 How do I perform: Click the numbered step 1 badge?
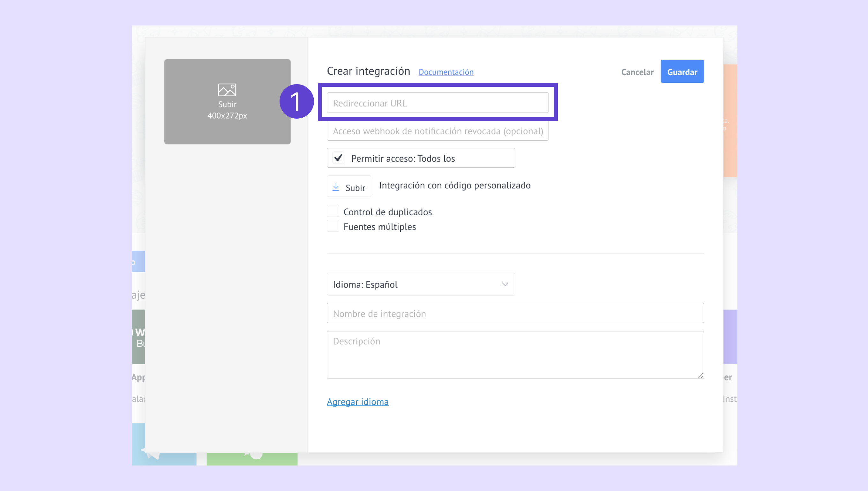296,101
